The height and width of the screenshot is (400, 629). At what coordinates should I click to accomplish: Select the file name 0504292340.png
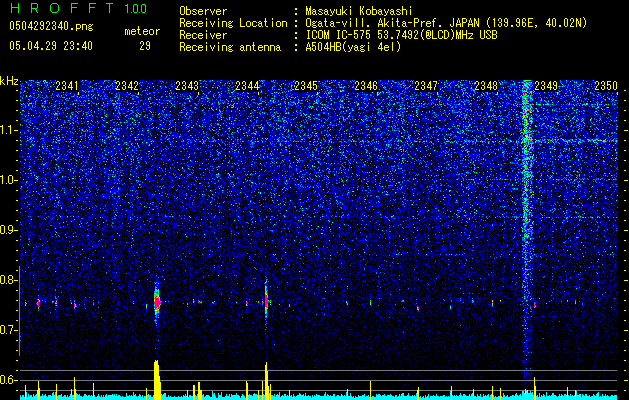[x=51, y=26]
